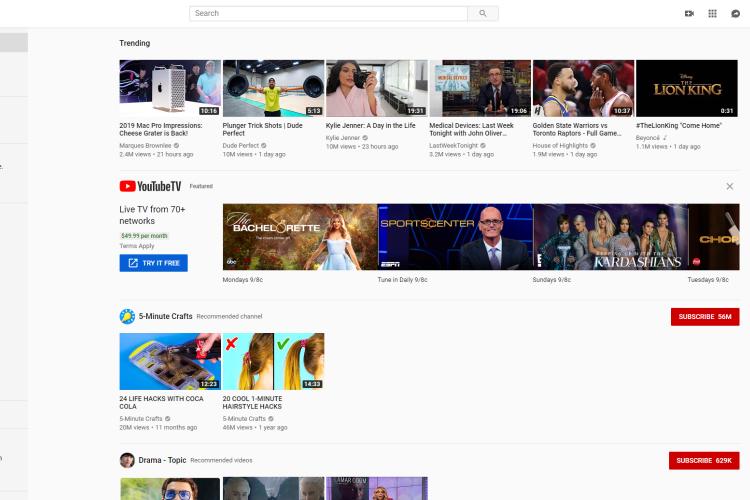This screenshot has width=750, height=500.
Task: Click the 'Sundays 9/8c' caption
Action: coord(551,280)
